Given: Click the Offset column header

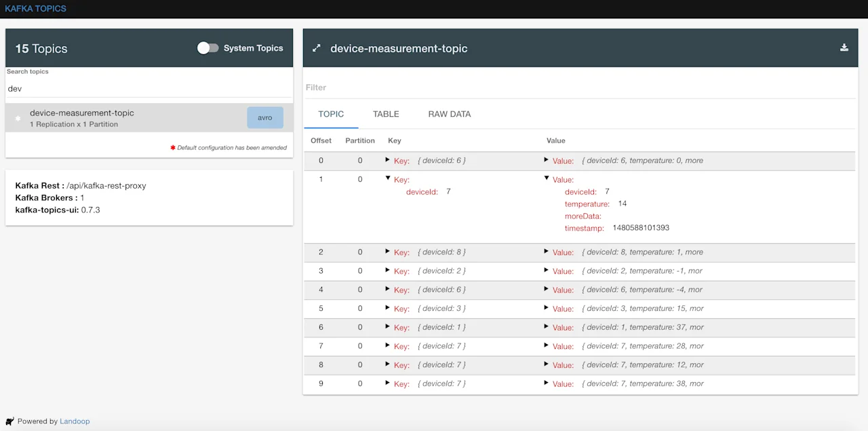Looking at the screenshot, I should 321,140.
